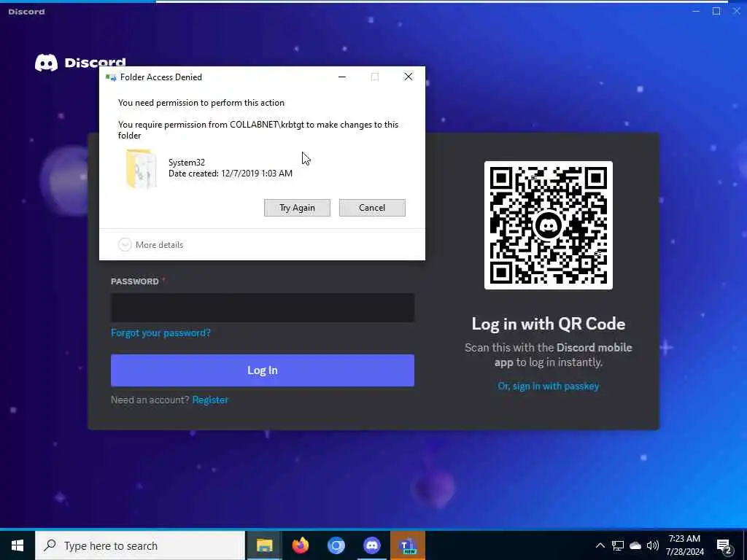Open the taskbar clock and date
Screen dimensions: 747x560
(x=684, y=545)
